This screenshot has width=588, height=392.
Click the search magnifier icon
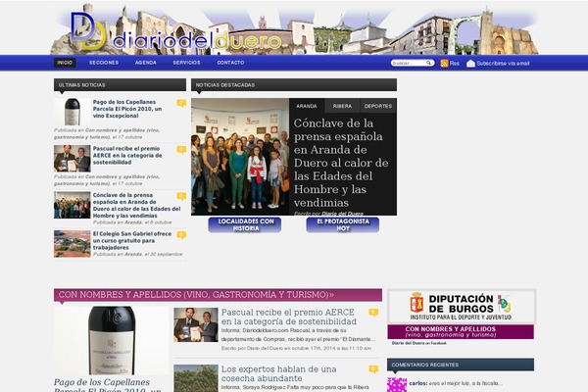pos(428,63)
